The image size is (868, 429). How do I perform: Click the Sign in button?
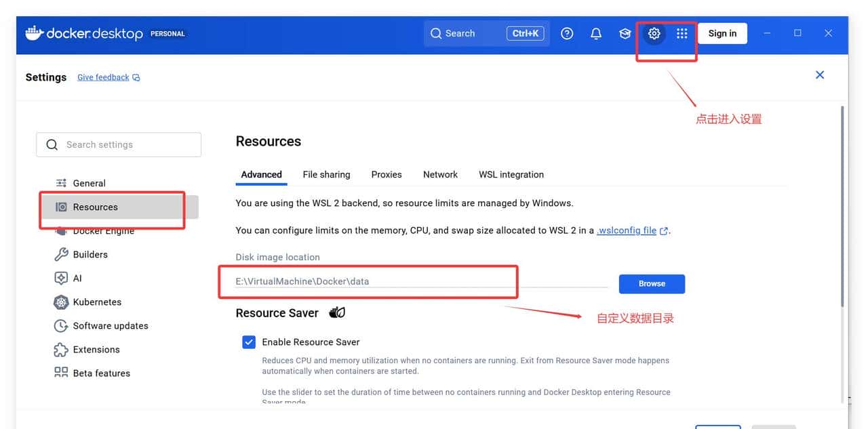(x=722, y=33)
